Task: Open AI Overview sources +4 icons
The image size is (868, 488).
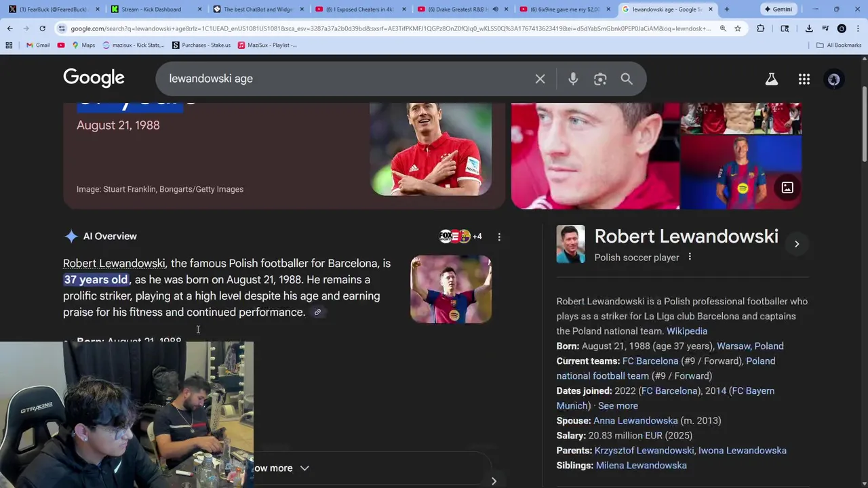Action: pyautogui.click(x=460, y=237)
